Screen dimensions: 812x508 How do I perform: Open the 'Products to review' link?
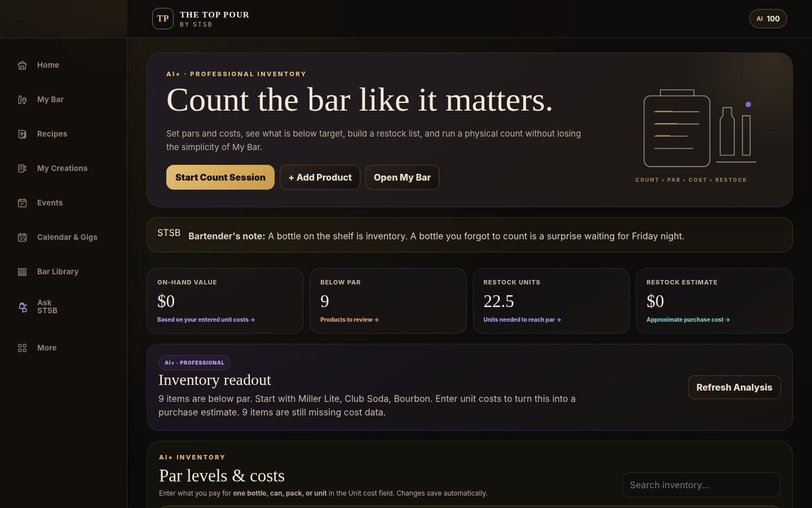pyautogui.click(x=349, y=319)
